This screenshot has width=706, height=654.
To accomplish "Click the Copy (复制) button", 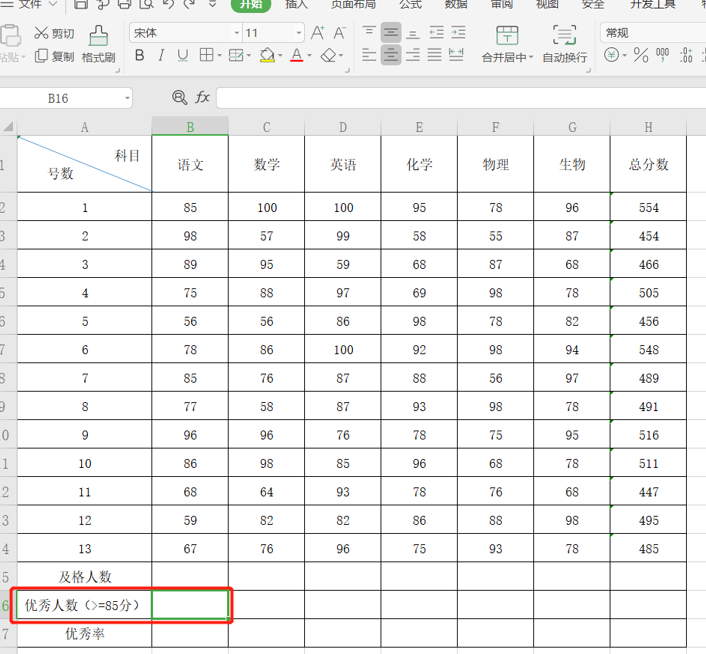I will click(x=54, y=56).
